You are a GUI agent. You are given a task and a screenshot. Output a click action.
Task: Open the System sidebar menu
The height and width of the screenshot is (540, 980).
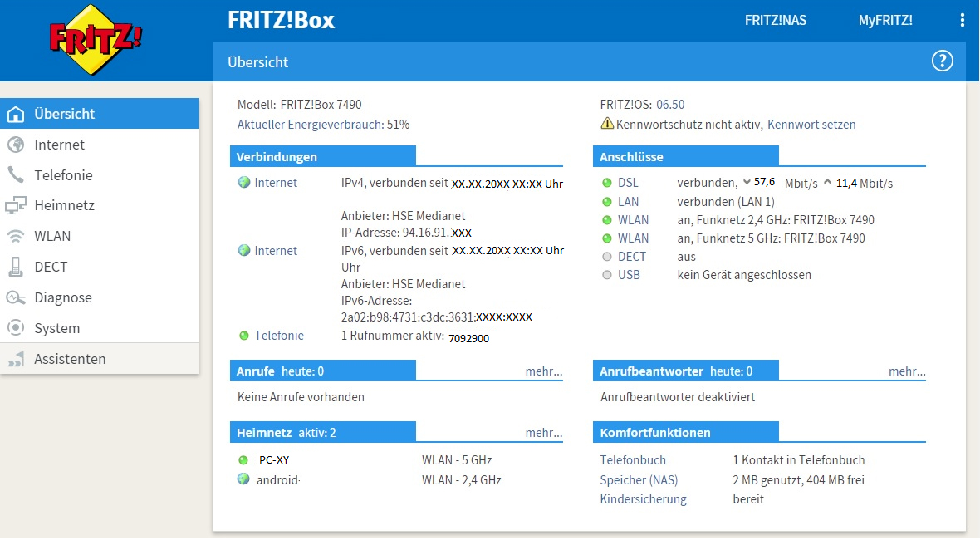[x=100, y=328]
